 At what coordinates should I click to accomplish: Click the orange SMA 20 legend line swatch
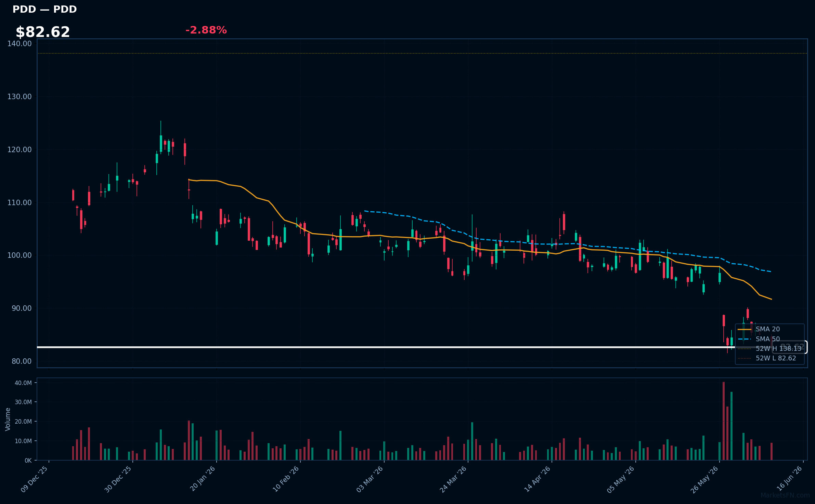coord(744,329)
